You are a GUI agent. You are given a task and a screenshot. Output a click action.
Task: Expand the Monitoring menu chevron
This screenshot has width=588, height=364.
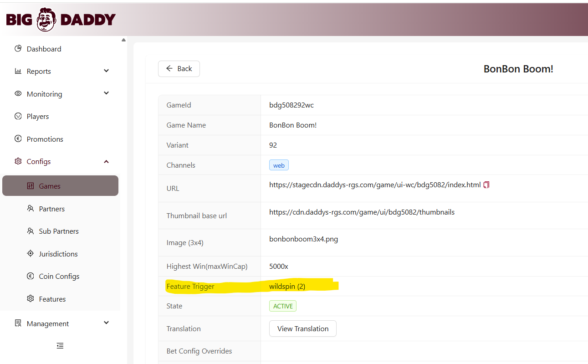click(107, 93)
